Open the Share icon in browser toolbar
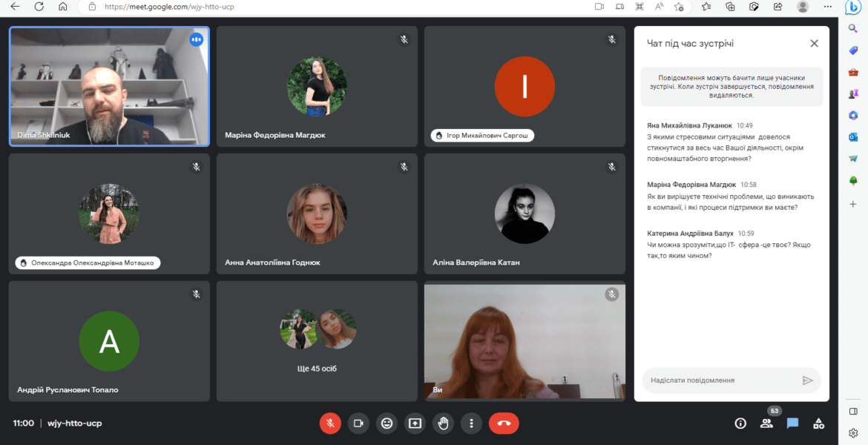 click(777, 7)
